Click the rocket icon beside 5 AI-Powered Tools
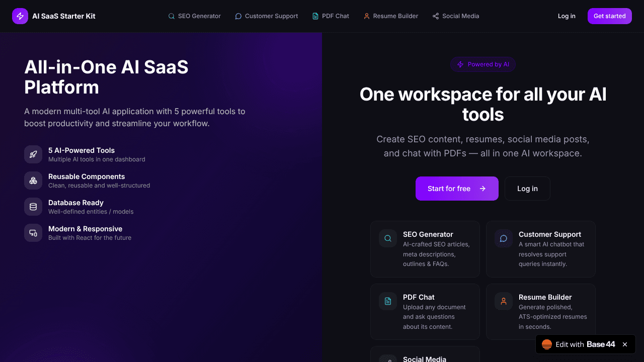644x362 pixels. tap(33, 154)
